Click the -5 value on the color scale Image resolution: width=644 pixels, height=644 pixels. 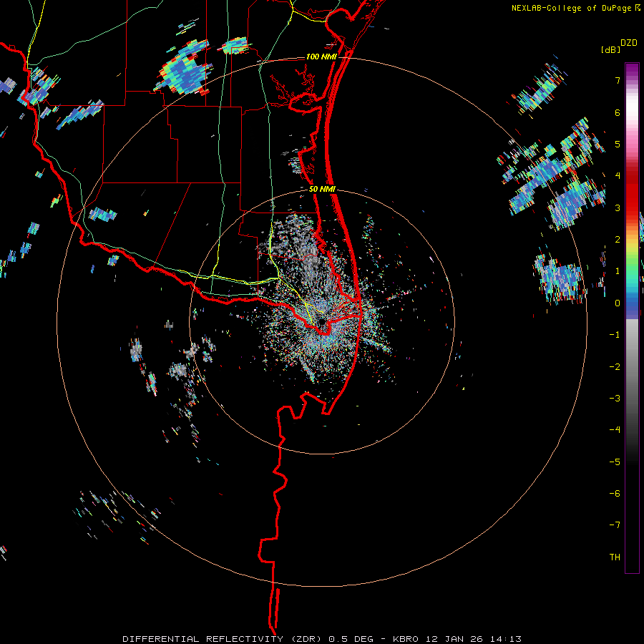[615, 462]
